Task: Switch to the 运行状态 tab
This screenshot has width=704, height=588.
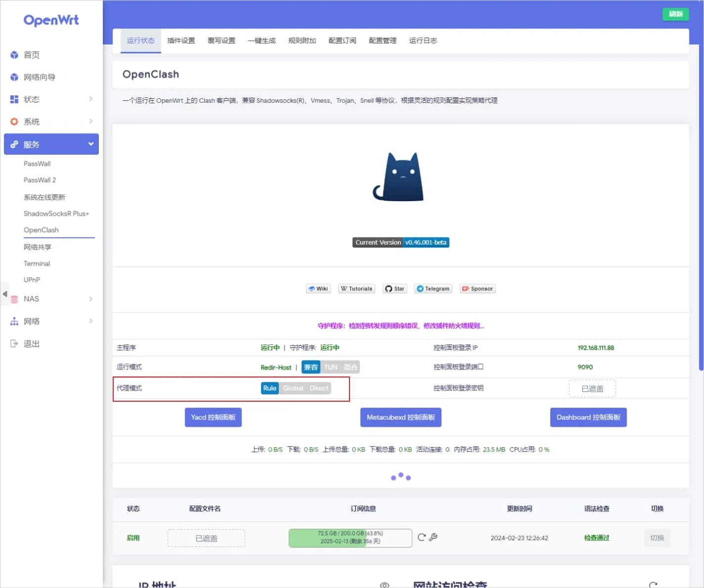Action: coord(141,41)
